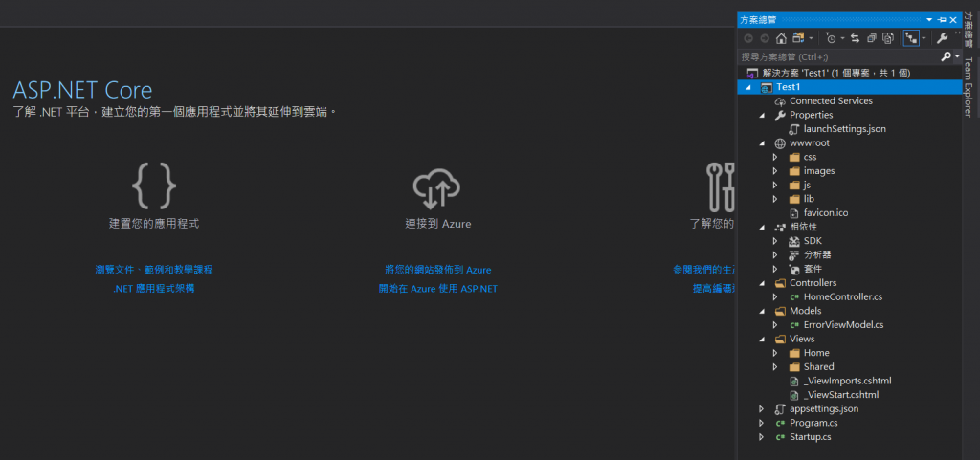Select the js folder icon

[793, 185]
